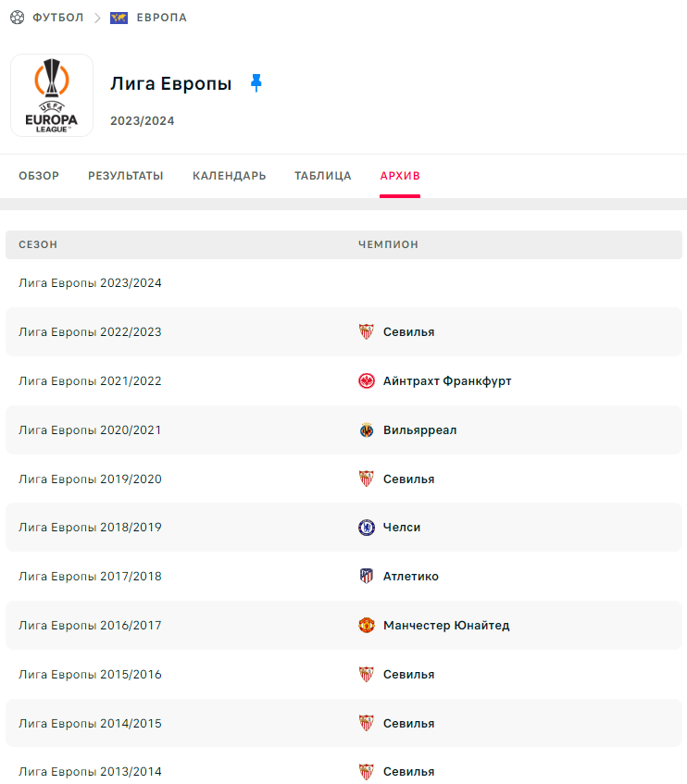This screenshot has height=784, width=687.
Task: Click the Villarreal crest icon
Action: click(367, 430)
